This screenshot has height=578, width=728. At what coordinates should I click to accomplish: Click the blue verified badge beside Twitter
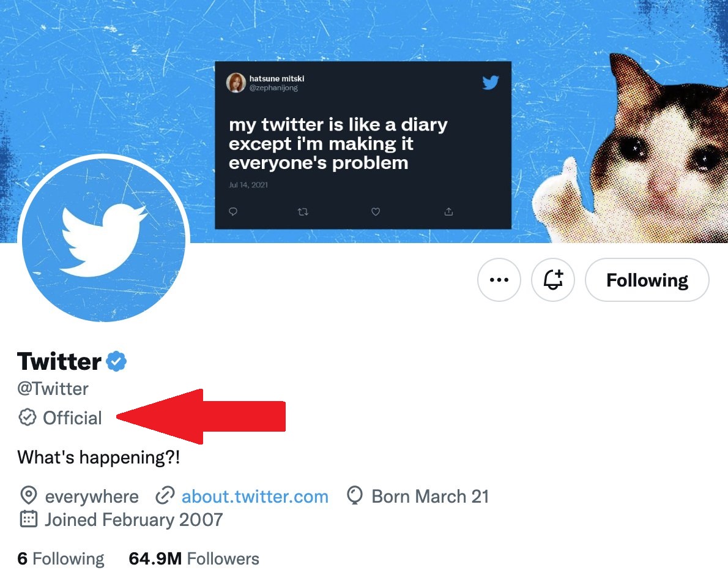116,362
